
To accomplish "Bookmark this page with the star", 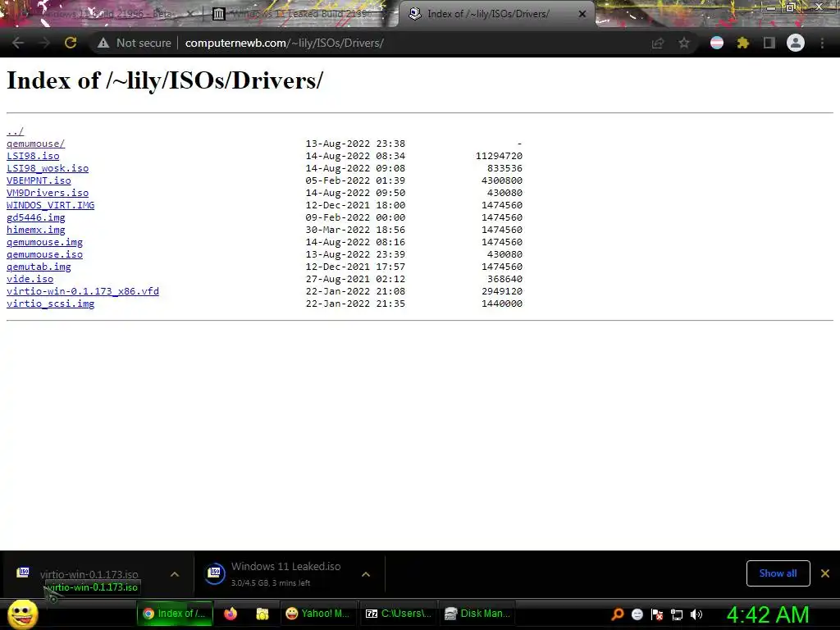I will (684, 43).
